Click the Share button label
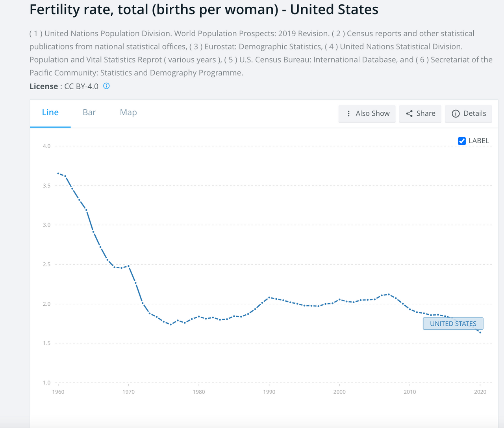Image resolution: width=504 pixels, height=428 pixels. [426, 114]
